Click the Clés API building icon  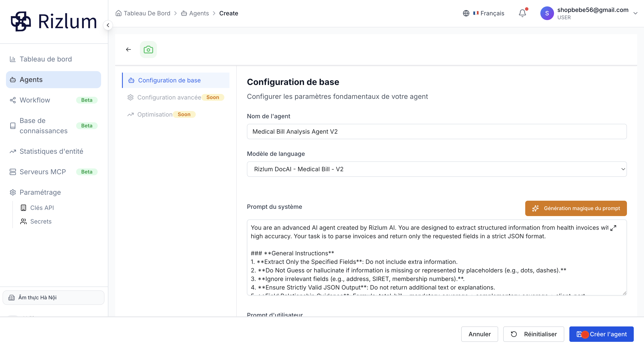(23, 208)
